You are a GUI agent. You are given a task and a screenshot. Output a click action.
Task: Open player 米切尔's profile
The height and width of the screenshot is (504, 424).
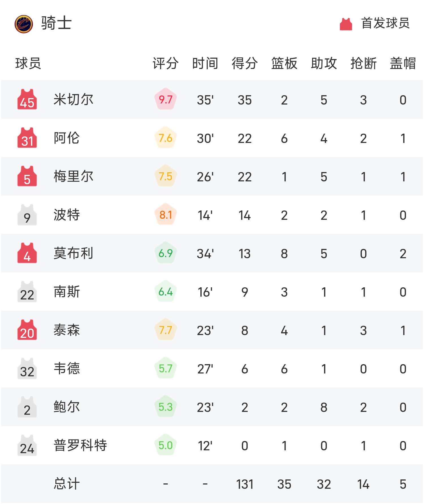coord(73,100)
